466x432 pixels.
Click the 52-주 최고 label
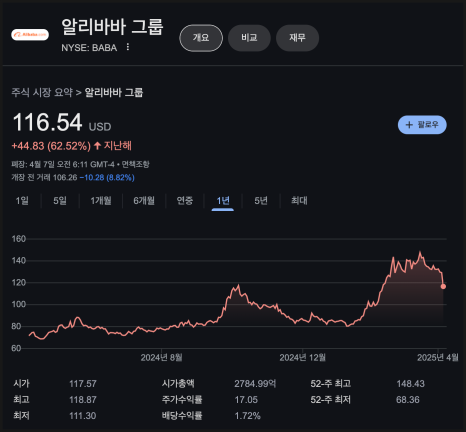pyautogui.click(x=331, y=384)
